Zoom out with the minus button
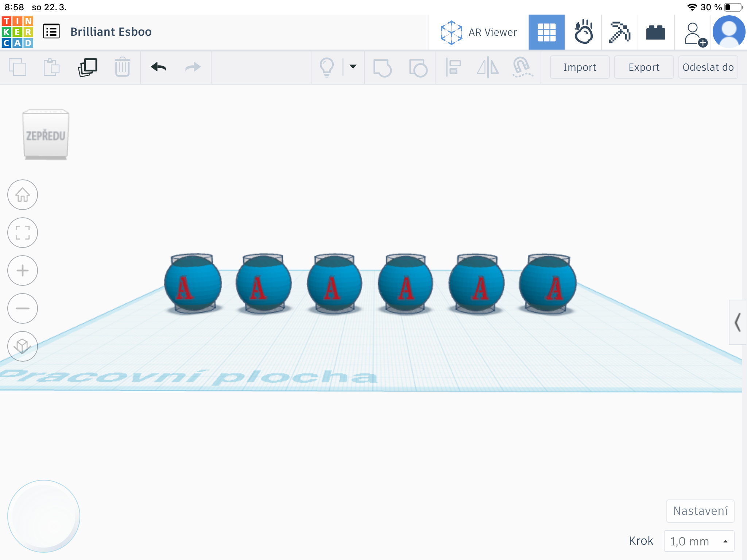The height and width of the screenshot is (560, 747). (23, 308)
